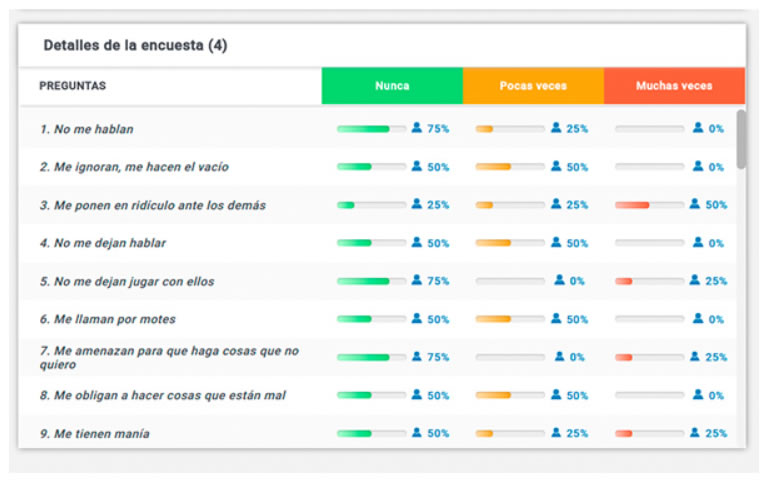774x487 pixels.
Task: Click the PREGUNTAS column header
Action: click(73, 86)
